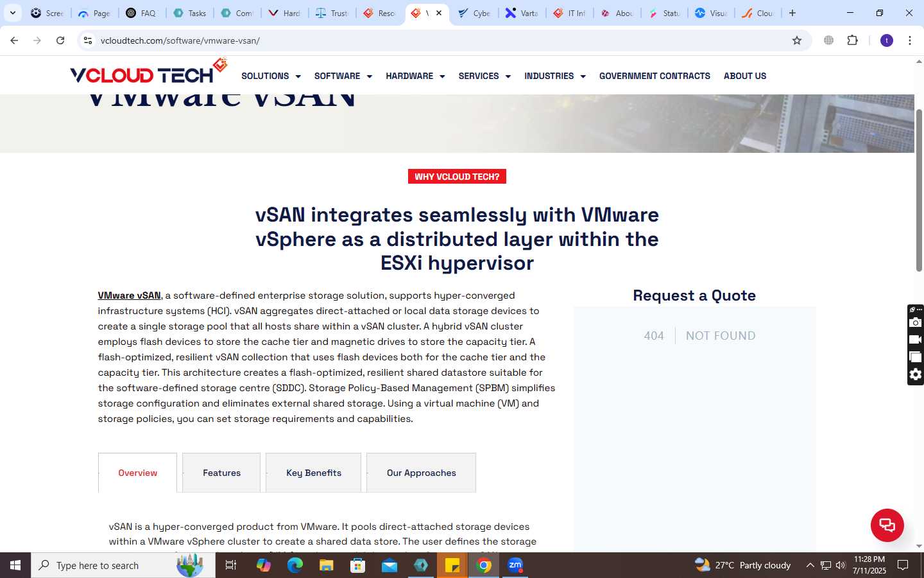Click the Request a Quote heading
Viewport: 924px width, 578px height.
694,295
